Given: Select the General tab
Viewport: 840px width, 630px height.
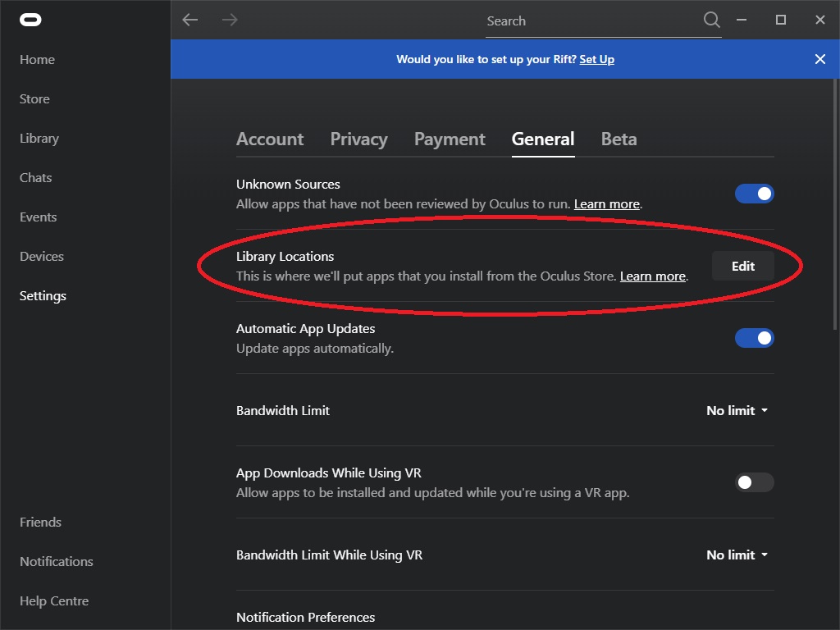Looking at the screenshot, I should pyautogui.click(x=543, y=139).
